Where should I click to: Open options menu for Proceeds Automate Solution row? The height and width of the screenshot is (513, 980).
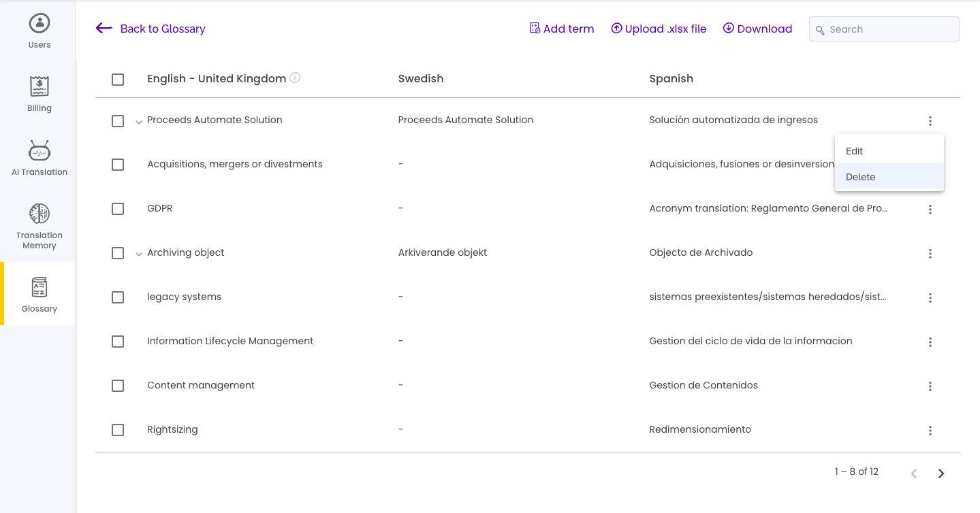[930, 121]
